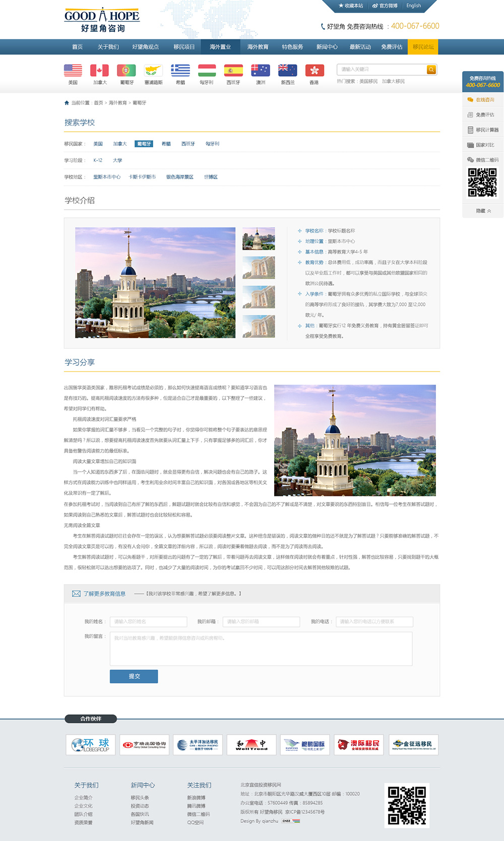
Task: Choose the Greece flag icon
Action: pos(180,71)
